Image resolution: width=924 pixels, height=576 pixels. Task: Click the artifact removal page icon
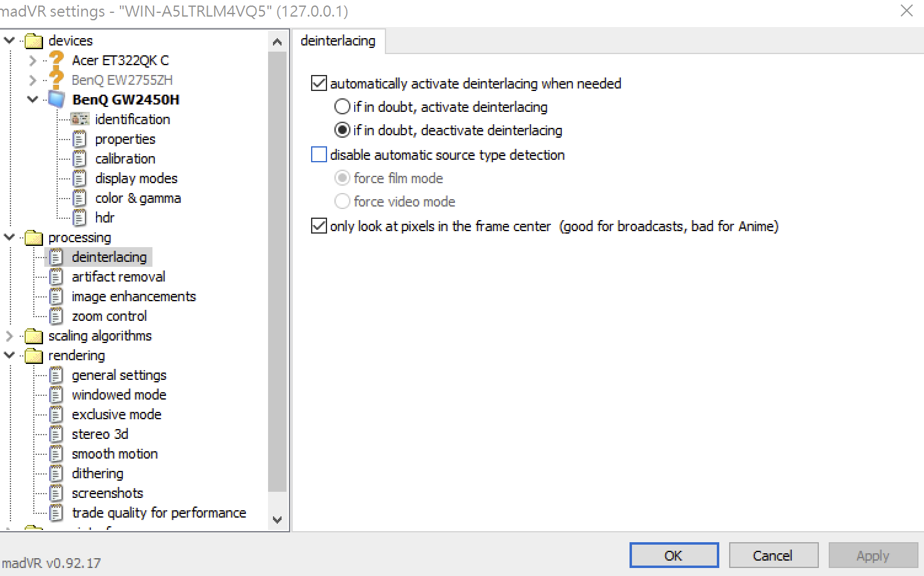[56, 277]
